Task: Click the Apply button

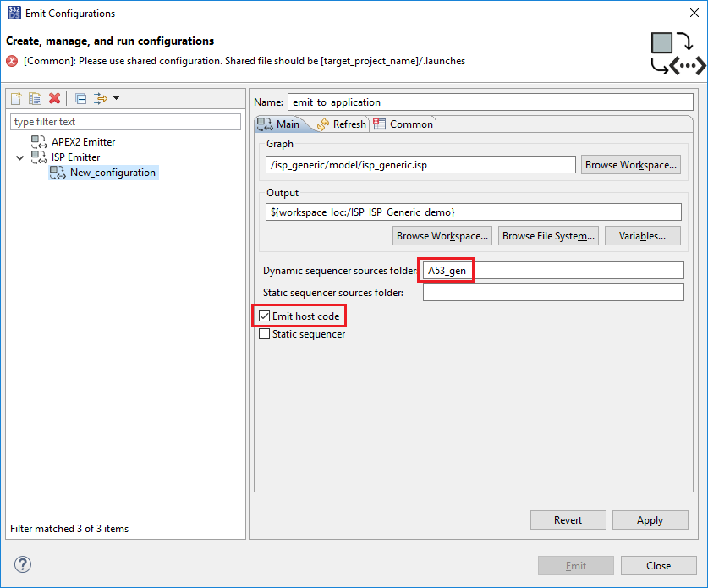Action: pyautogui.click(x=650, y=520)
